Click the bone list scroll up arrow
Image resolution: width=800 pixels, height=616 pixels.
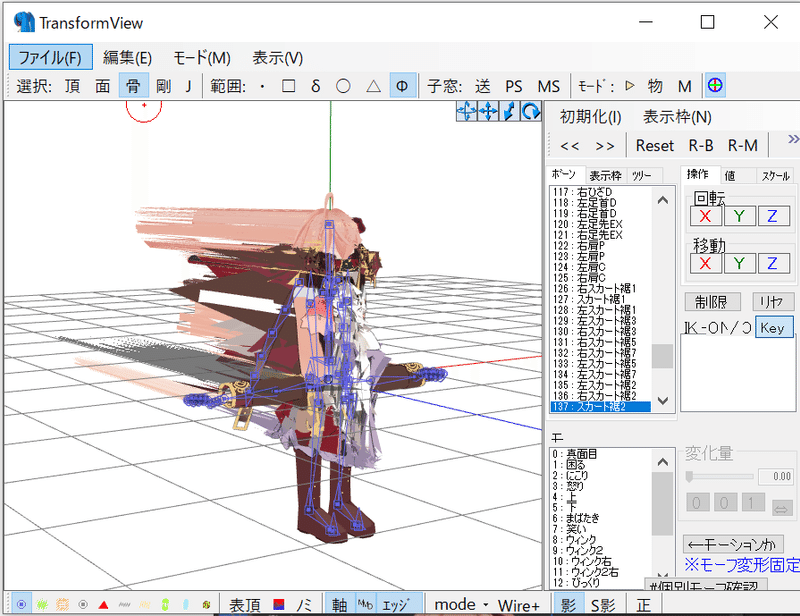tap(663, 200)
